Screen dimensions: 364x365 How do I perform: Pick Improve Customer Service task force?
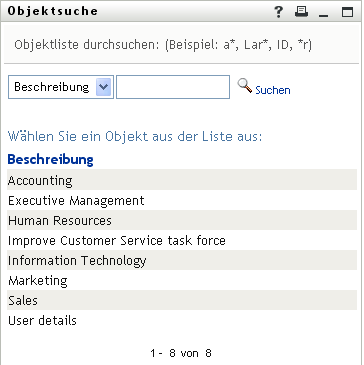click(x=182, y=241)
